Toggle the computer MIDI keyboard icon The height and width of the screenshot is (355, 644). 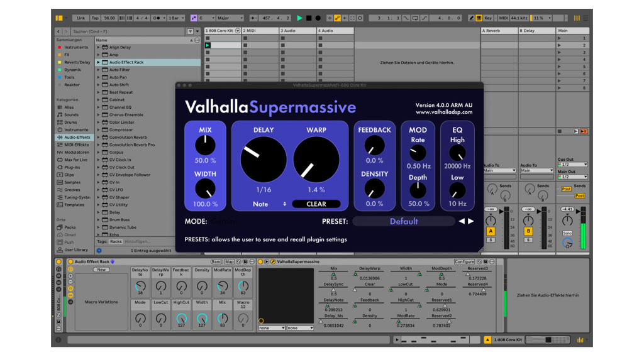click(x=479, y=18)
